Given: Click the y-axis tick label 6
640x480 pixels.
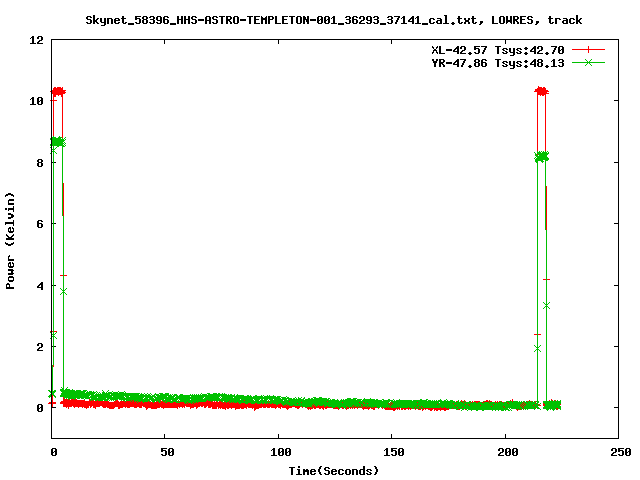Looking at the screenshot, I should pyautogui.click(x=40, y=224).
